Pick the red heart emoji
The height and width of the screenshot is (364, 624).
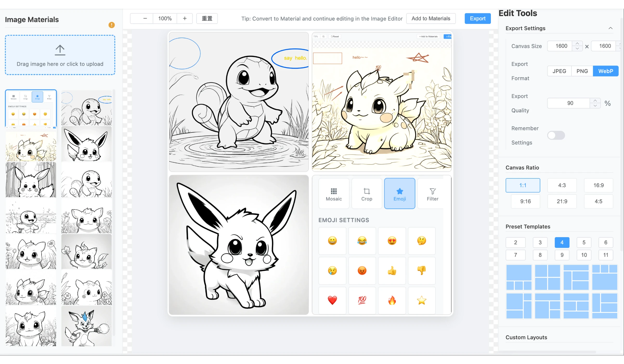coord(332,300)
